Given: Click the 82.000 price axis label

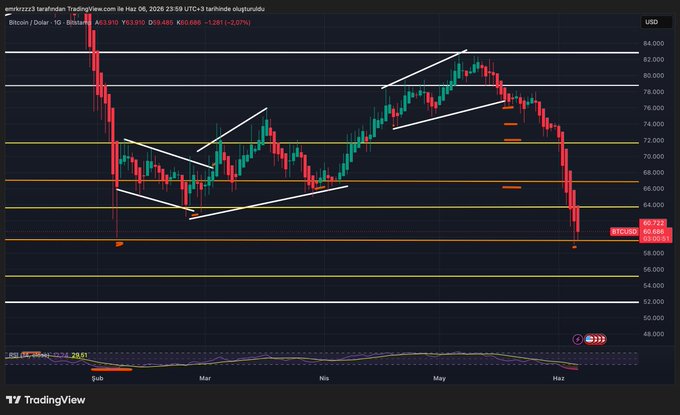Looking at the screenshot, I should (654, 59).
